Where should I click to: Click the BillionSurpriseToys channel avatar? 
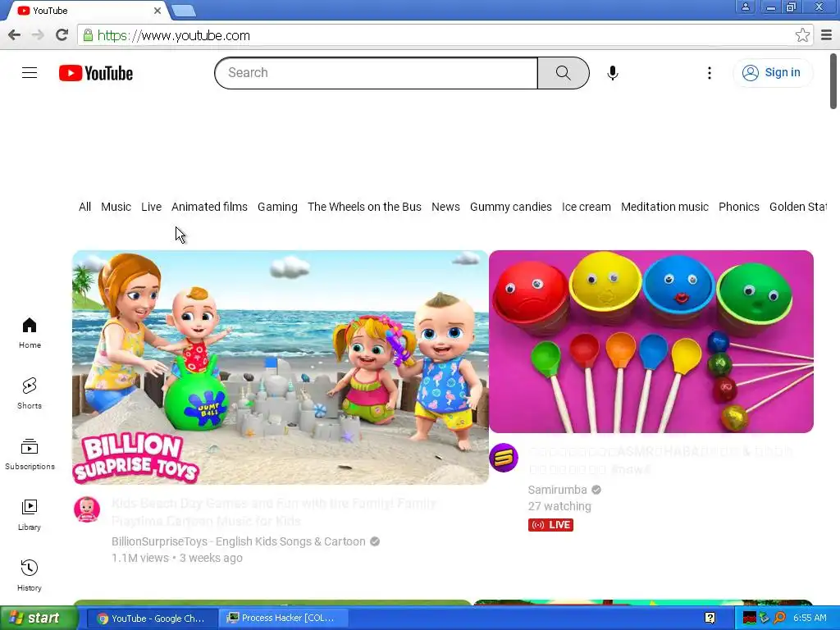(87, 509)
